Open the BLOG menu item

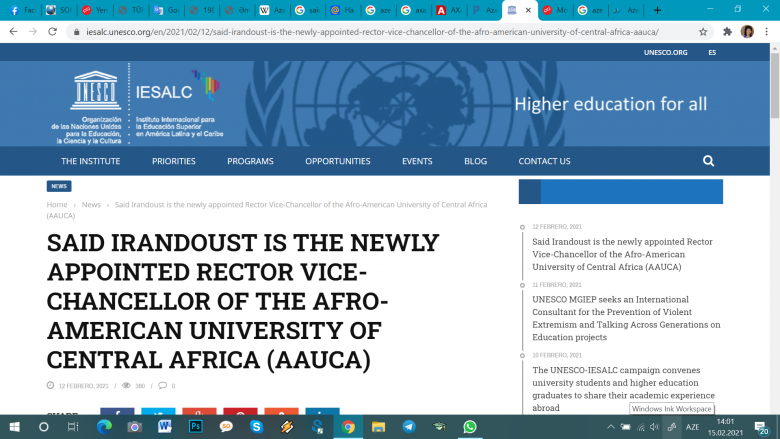476,161
